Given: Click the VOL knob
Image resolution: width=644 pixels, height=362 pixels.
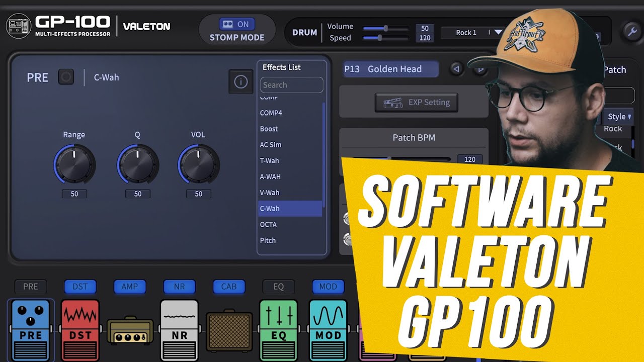Looking at the screenshot, I should (x=198, y=164).
